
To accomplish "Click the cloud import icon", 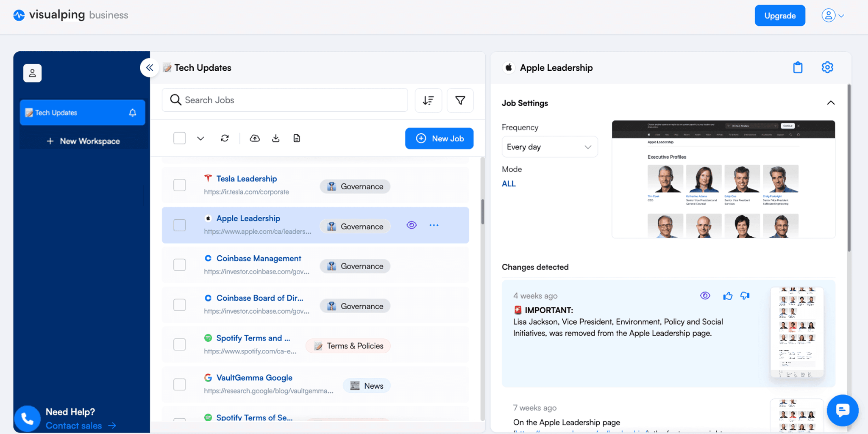I will point(254,138).
